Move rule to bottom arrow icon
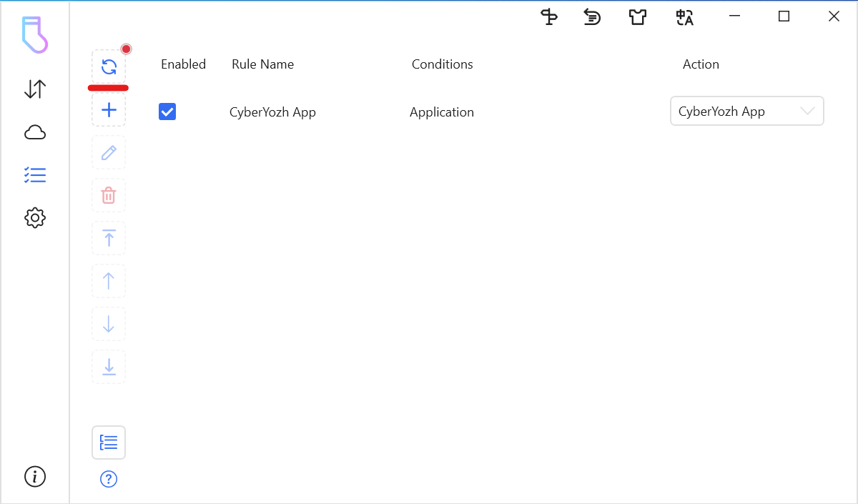Screen dimensions: 858x504 pos(109,367)
